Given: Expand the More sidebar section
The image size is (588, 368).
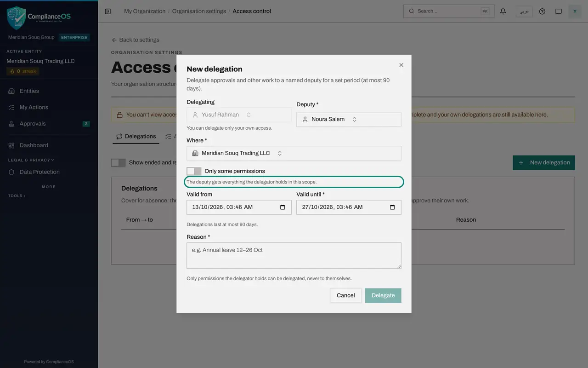Looking at the screenshot, I should tap(49, 187).
